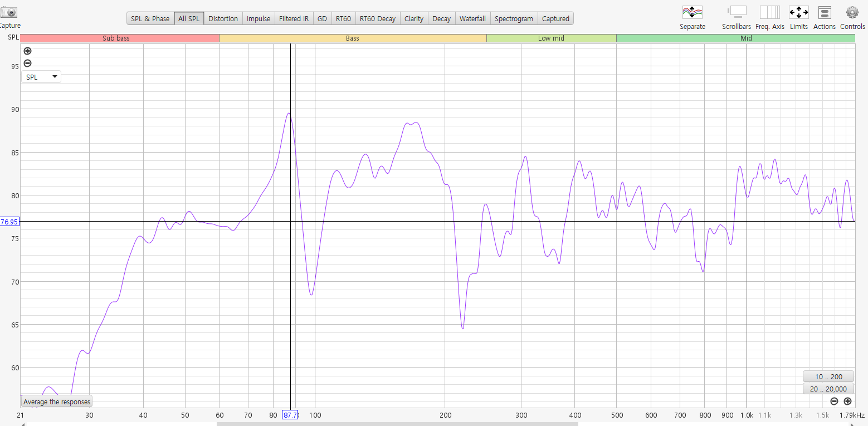The width and height of the screenshot is (868, 426).
Task: Open the RT60 Decay tab
Action: click(378, 18)
